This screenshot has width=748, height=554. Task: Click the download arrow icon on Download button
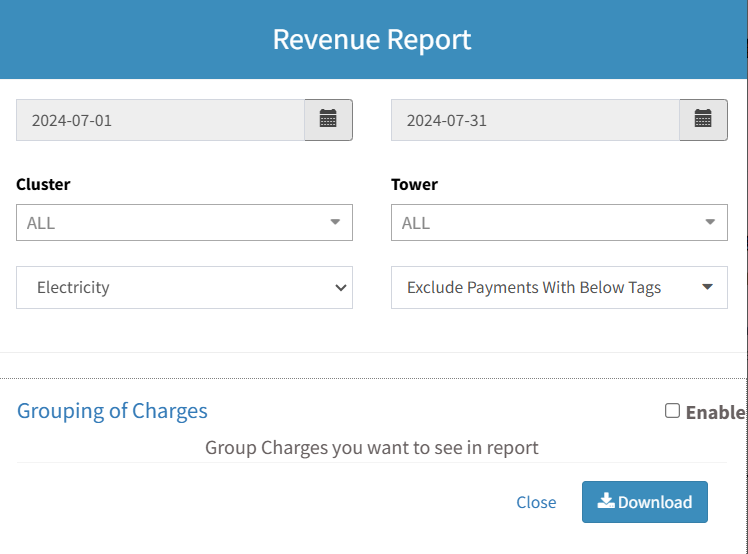[606, 501]
